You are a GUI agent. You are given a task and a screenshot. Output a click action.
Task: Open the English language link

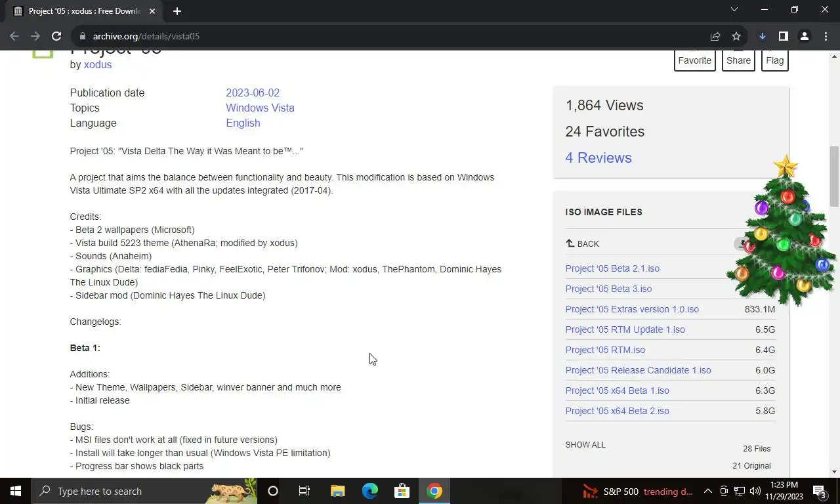coord(243,123)
